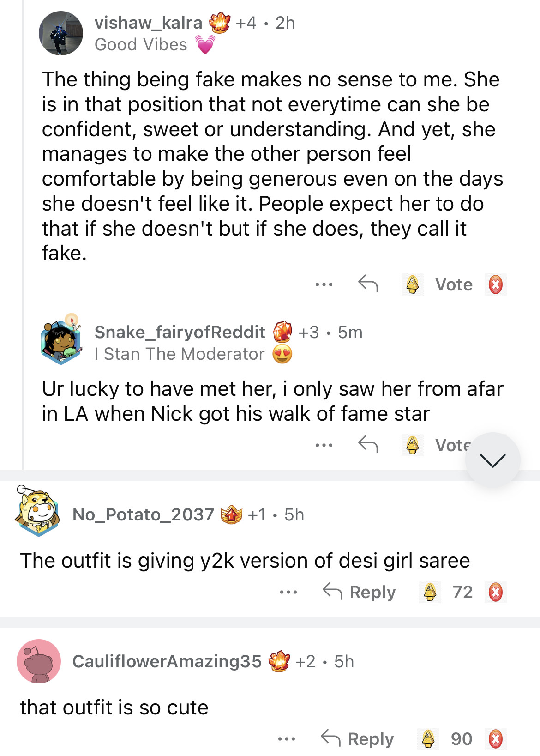540x756 pixels.
Task: Downvote CauliflowerAmazing35's outfit comment
Action: [x=496, y=739]
